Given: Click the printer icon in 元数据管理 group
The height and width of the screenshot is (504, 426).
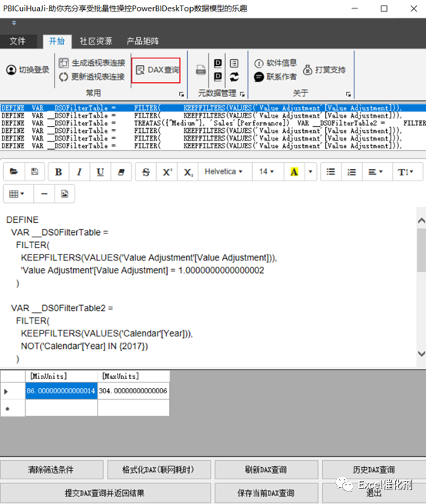Looking at the screenshot, I should point(201,70).
